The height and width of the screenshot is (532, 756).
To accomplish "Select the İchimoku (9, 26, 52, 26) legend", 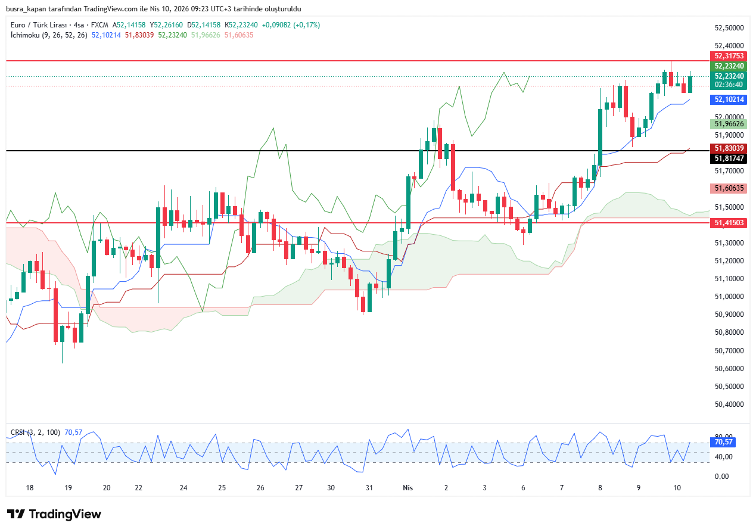I will point(49,35).
